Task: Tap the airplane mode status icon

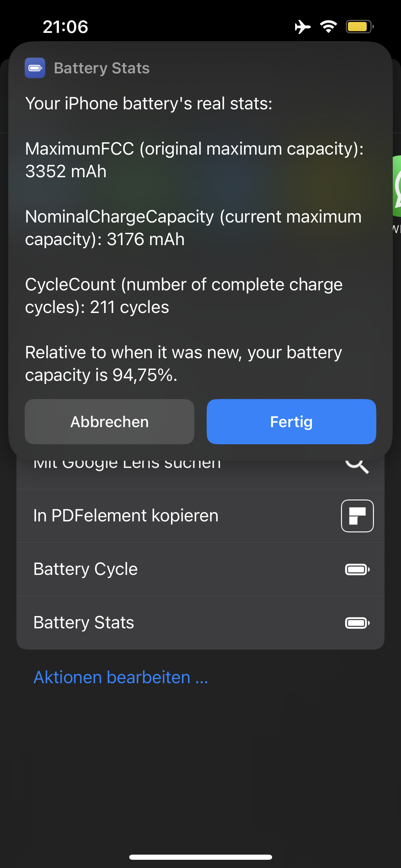Action: (302, 27)
